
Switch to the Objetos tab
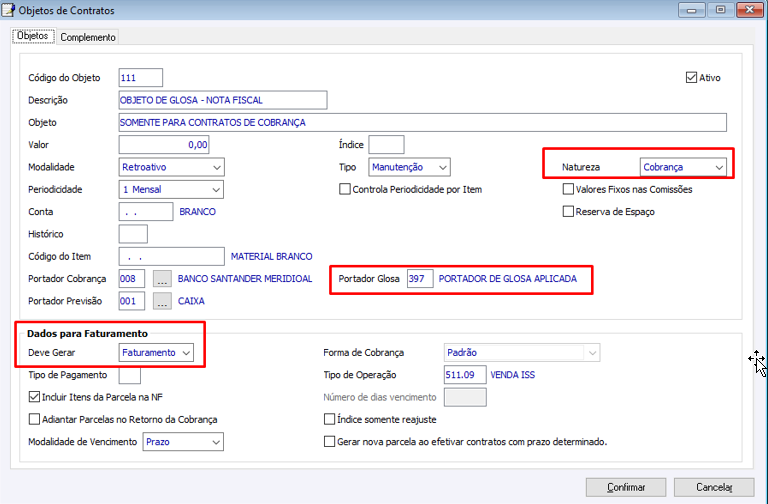tap(33, 36)
